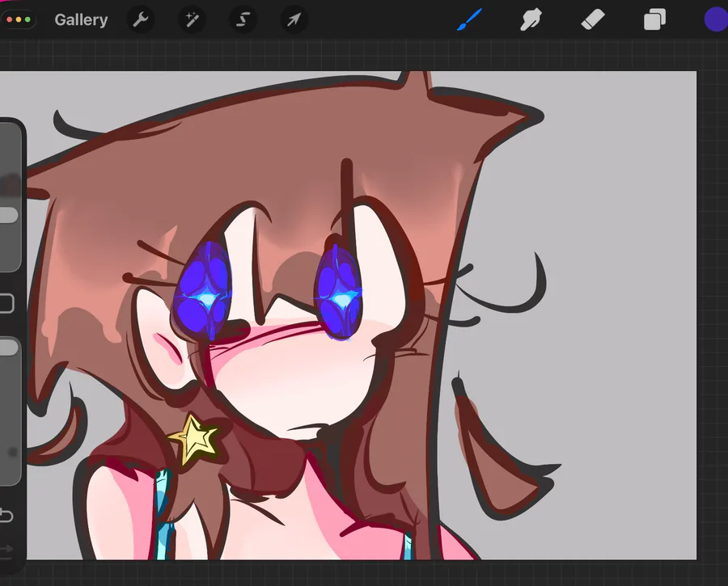Open the Layers panel
The height and width of the screenshot is (586, 728).
coord(654,20)
